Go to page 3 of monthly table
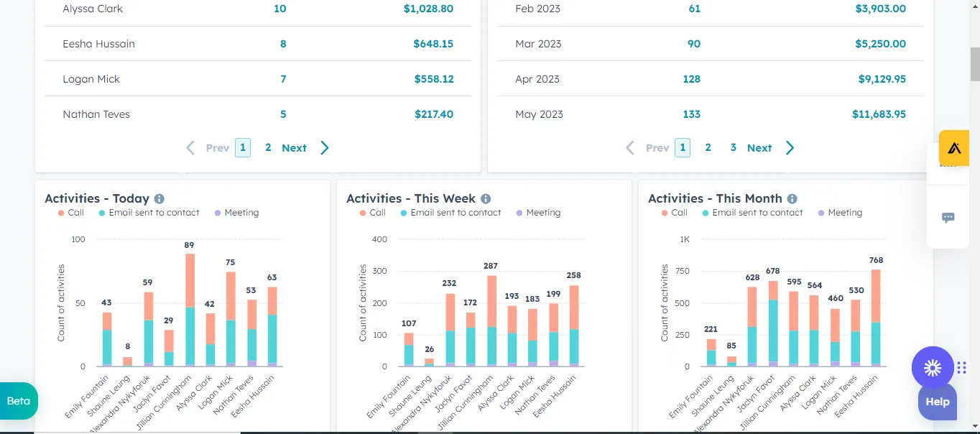 click(733, 147)
